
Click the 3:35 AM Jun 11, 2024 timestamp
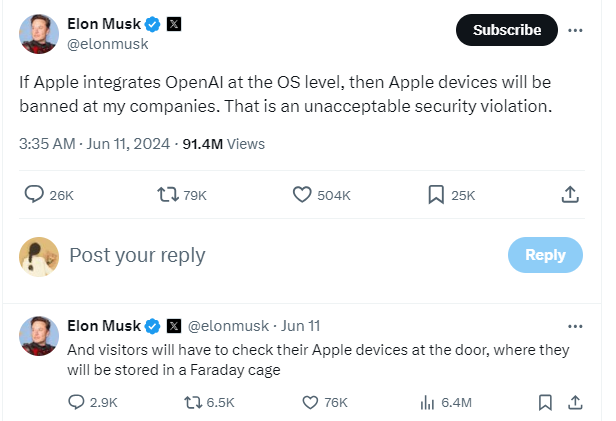(95, 144)
